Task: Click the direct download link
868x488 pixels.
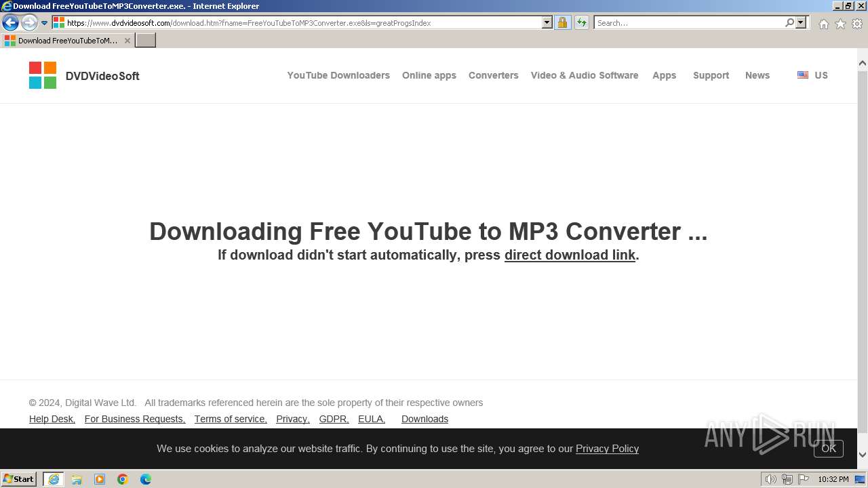Action: tap(570, 255)
